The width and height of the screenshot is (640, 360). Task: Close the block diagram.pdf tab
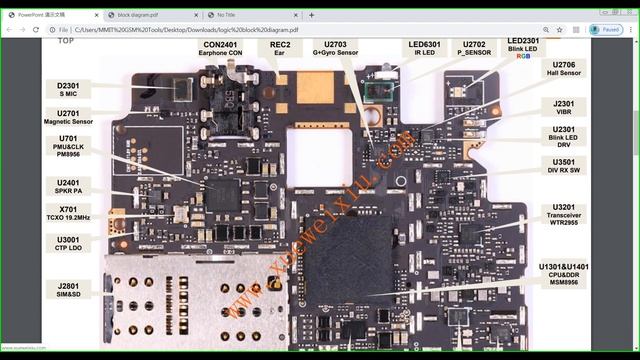(x=196, y=15)
